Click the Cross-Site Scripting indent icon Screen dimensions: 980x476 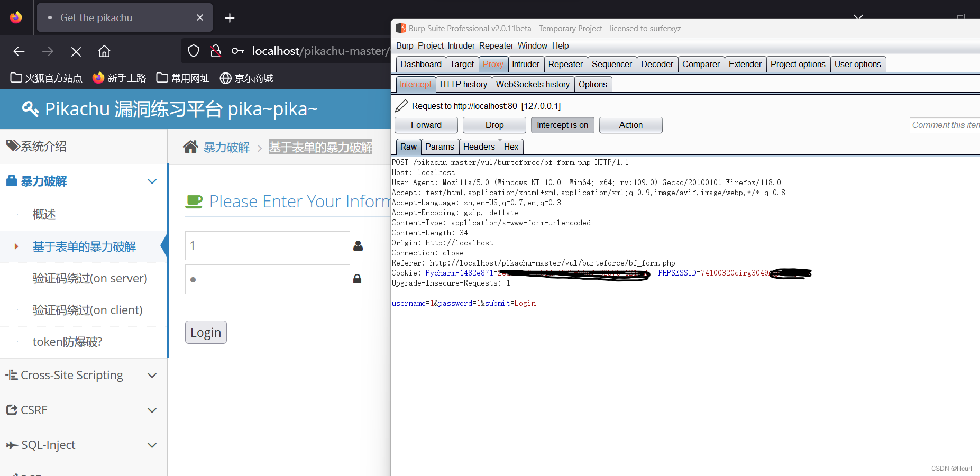point(12,375)
